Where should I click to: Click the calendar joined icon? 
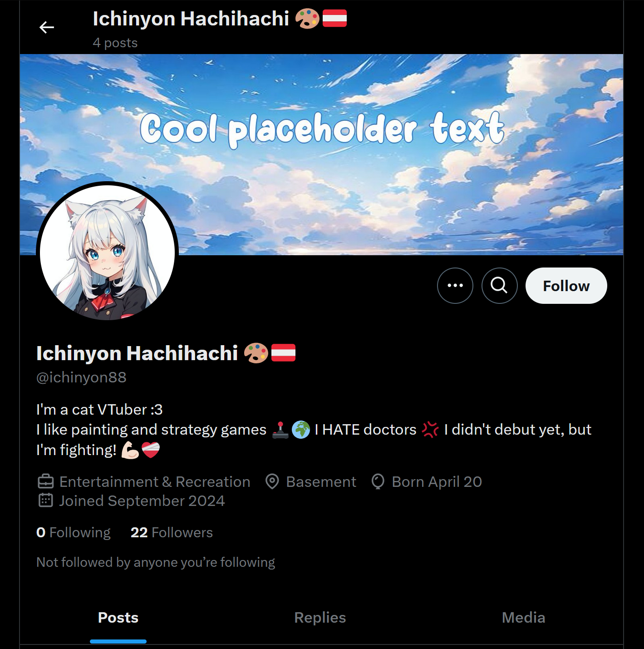(45, 500)
